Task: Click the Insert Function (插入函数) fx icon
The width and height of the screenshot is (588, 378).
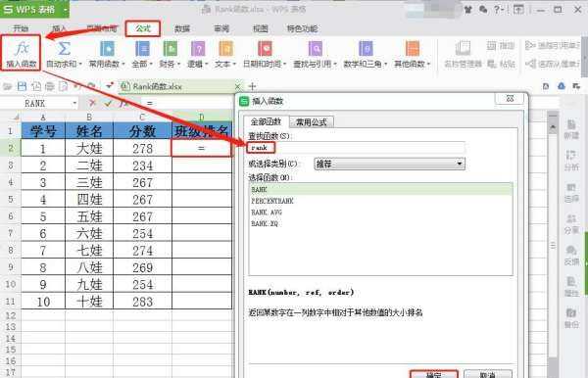Action: click(22, 49)
